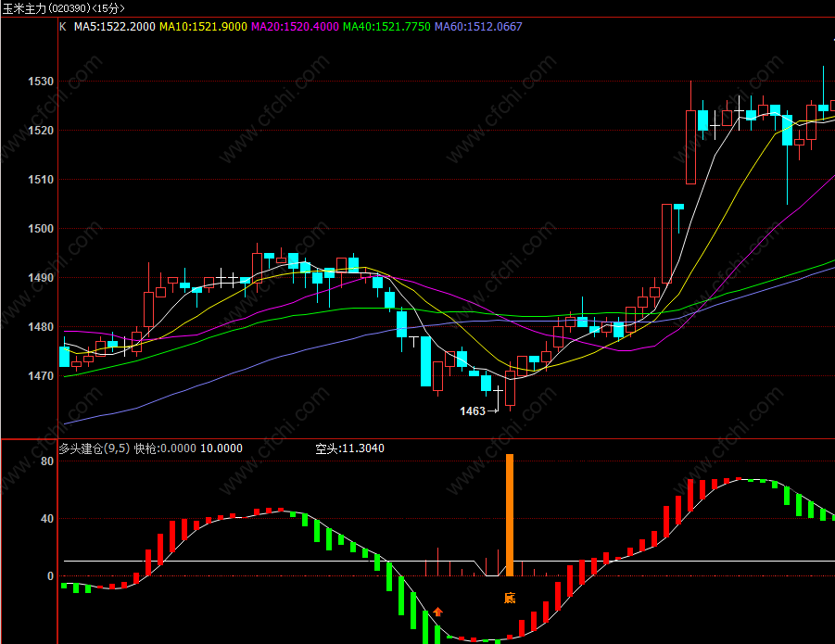
Task: Click the 1510 price axis label
Action: tap(41, 180)
